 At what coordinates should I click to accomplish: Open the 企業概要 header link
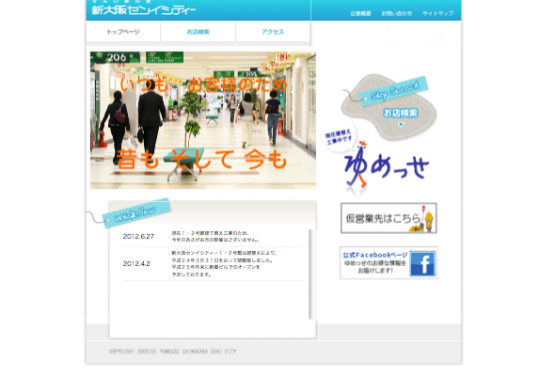361,13
